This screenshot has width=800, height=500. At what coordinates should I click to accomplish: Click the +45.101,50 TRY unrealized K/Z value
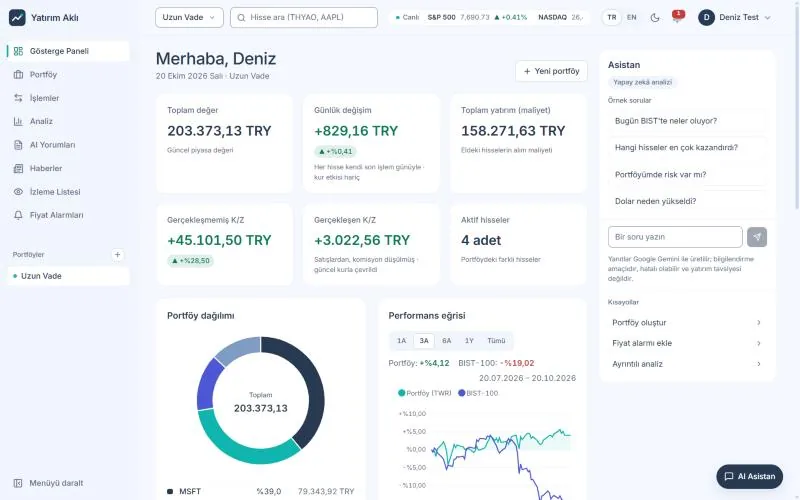[x=219, y=240]
